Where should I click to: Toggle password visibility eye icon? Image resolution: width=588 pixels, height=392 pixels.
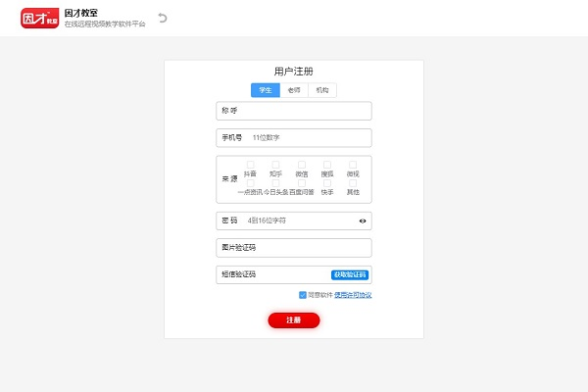(363, 220)
